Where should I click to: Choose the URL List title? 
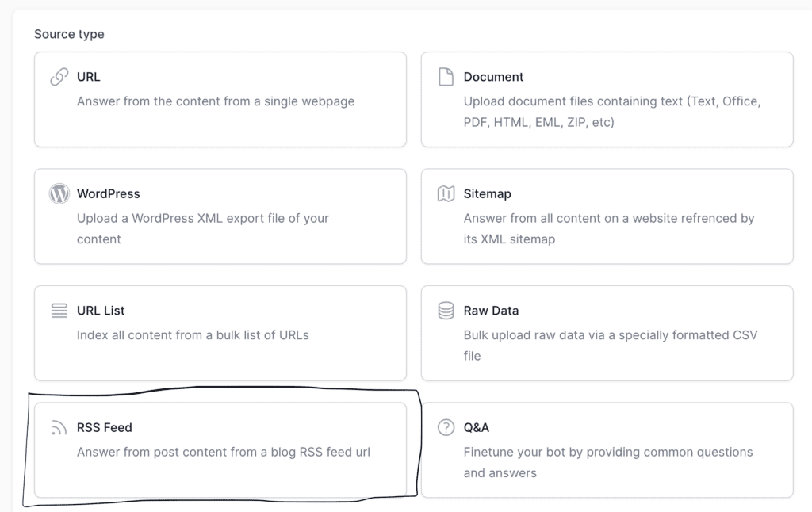[x=101, y=311]
